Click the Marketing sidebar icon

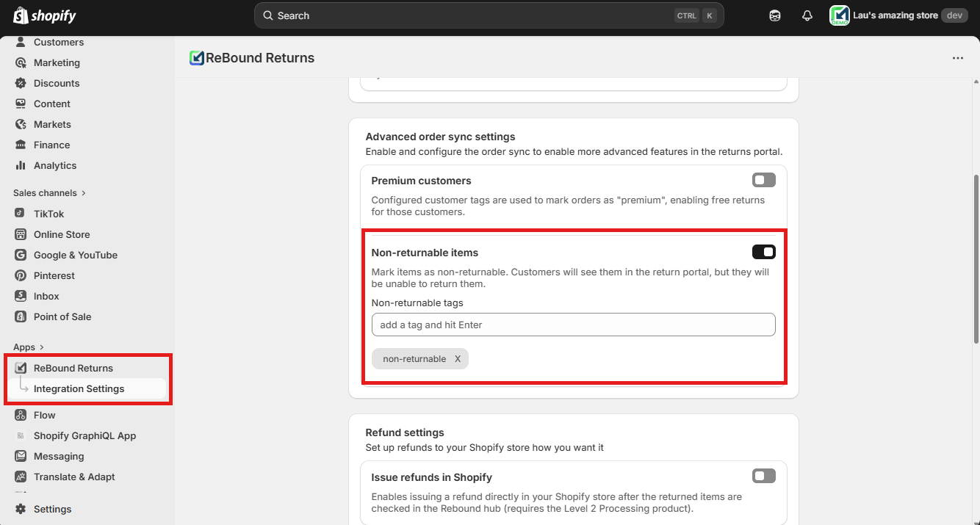21,62
